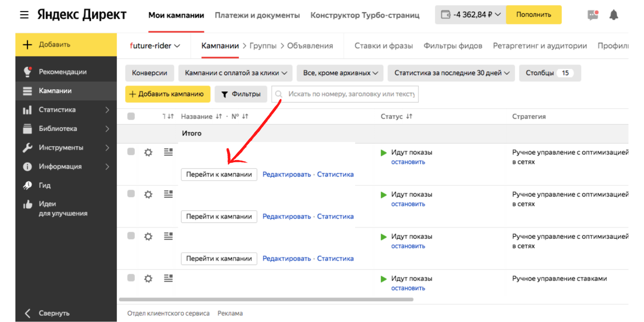Select the first campaign checkbox
This screenshot has width=644, height=322.
[x=131, y=151]
